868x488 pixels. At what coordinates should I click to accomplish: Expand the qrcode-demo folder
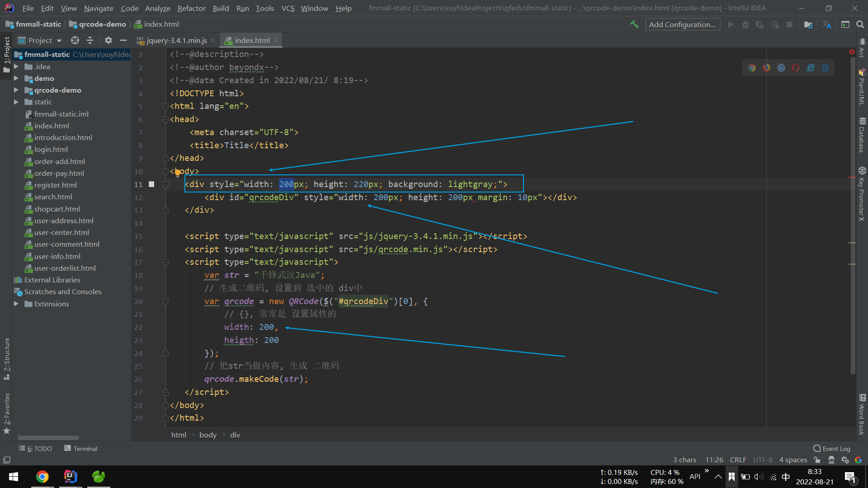point(16,90)
